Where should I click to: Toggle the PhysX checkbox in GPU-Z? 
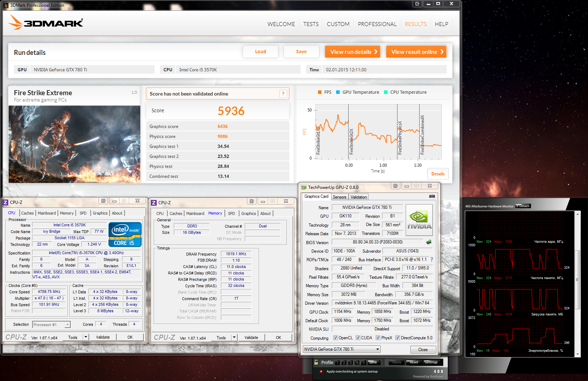[x=378, y=338]
